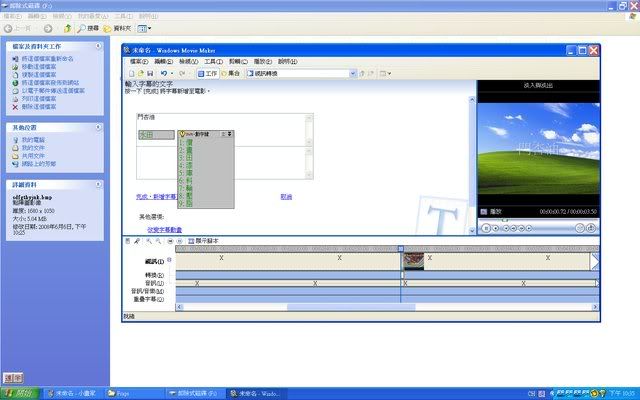Click the fullscreen icon at preview monitor bottom right
The width and height of the screenshot is (640, 400).
point(592,228)
